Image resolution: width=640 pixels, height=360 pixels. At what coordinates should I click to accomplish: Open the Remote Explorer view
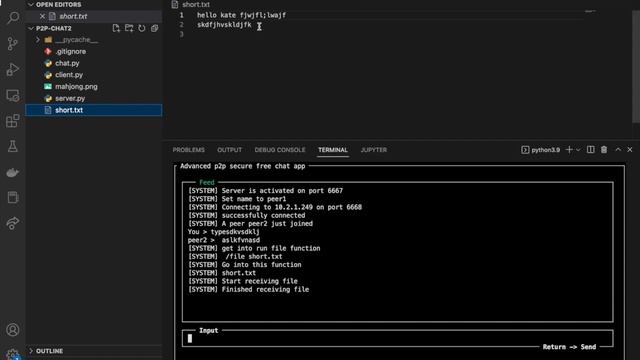tap(13, 96)
